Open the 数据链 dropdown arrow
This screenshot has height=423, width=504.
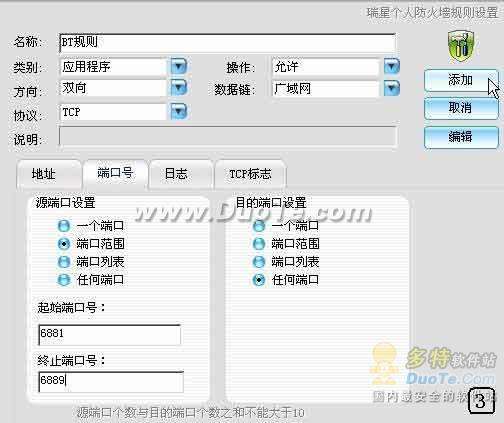point(392,88)
